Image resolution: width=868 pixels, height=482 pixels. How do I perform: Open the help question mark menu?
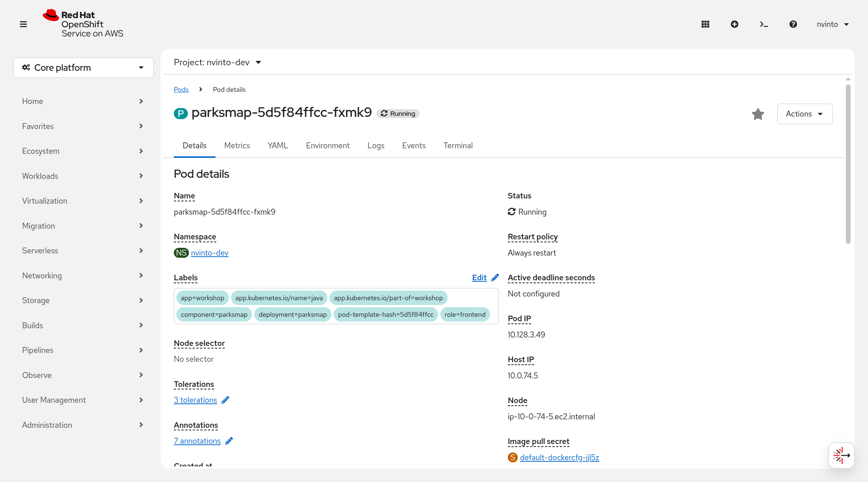click(x=793, y=24)
